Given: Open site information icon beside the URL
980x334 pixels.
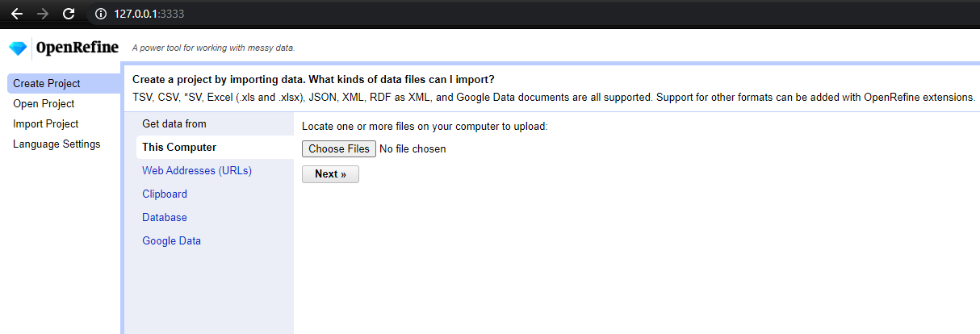Looking at the screenshot, I should coord(100,14).
